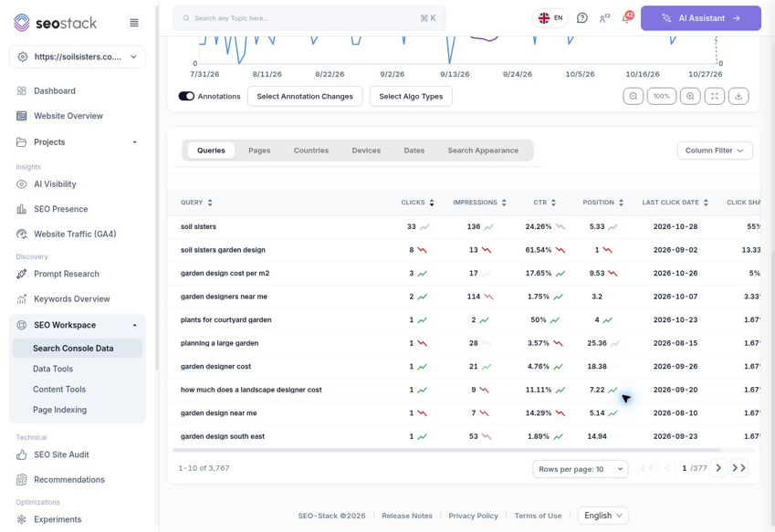Expand the chart to fullscreen
The width and height of the screenshot is (775, 532).
coord(715,97)
